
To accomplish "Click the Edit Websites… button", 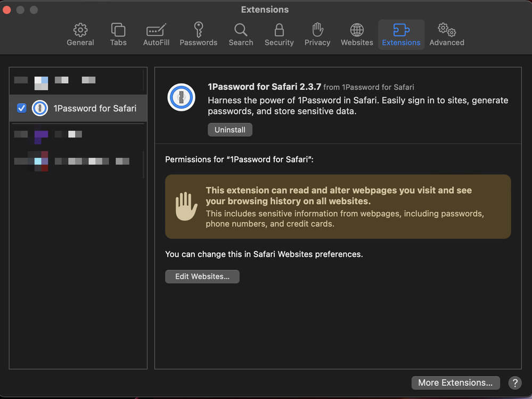I will pos(202,276).
